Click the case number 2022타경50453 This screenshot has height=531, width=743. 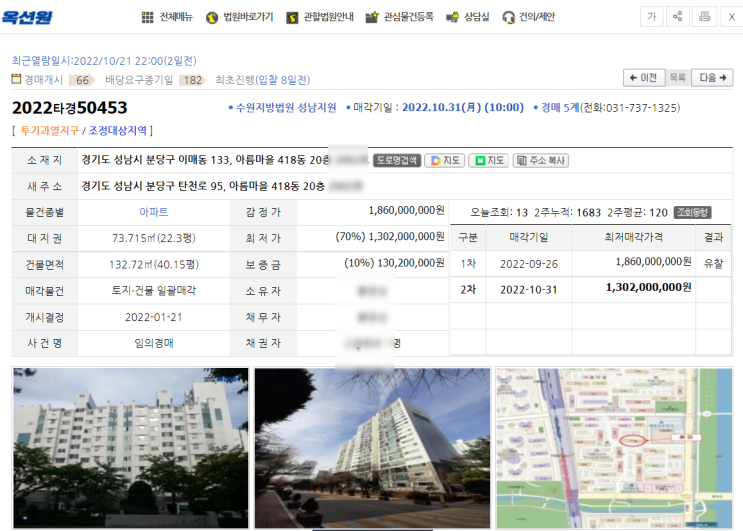click(70, 108)
